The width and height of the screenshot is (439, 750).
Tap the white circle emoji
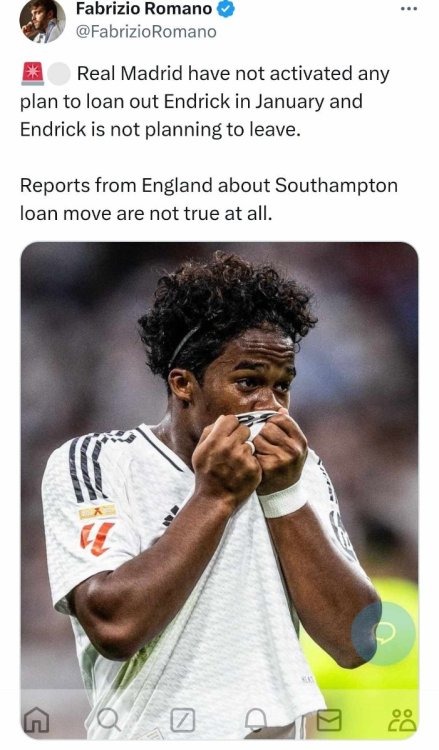pyautogui.click(x=59, y=74)
